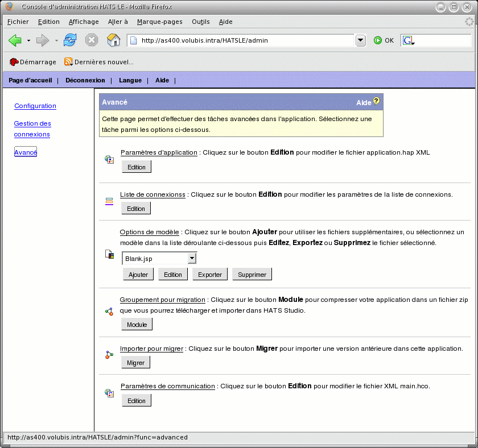Click Déconnexion in the navigation bar
The height and width of the screenshot is (448, 478).
[85, 80]
